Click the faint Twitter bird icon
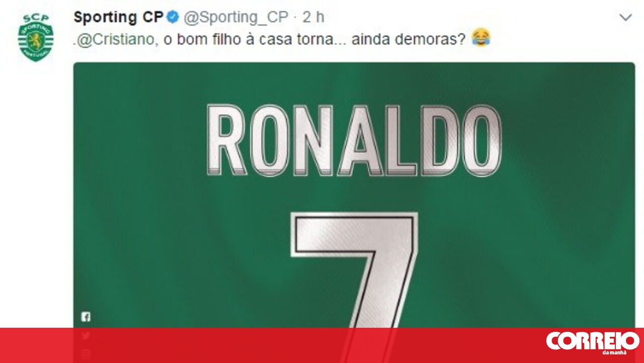 pos(86,335)
